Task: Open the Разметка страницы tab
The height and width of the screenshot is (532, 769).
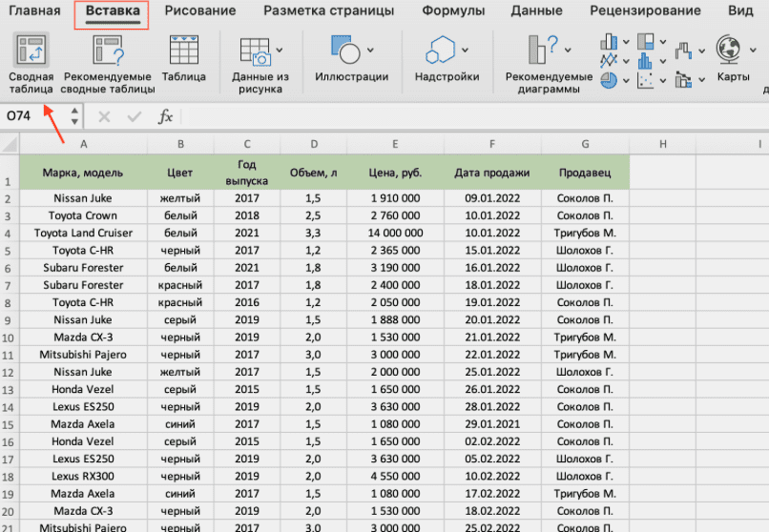Action: [x=328, y=11]
